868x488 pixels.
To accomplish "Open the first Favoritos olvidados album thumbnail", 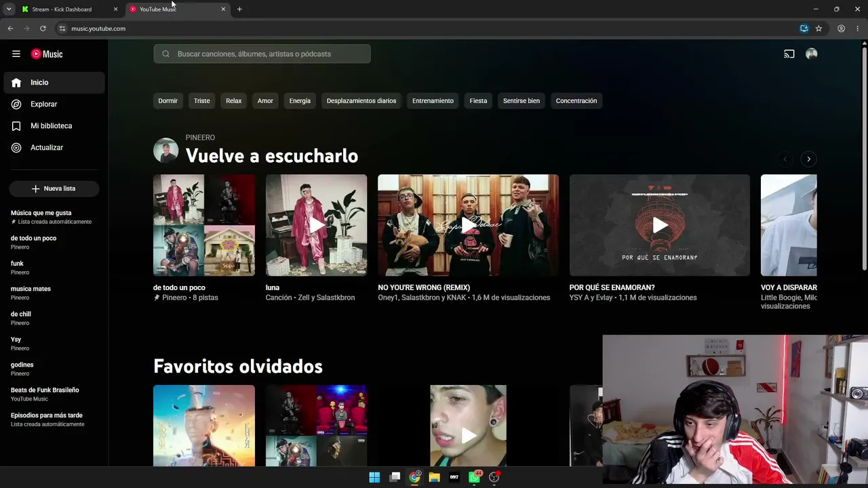I will 204,426.
